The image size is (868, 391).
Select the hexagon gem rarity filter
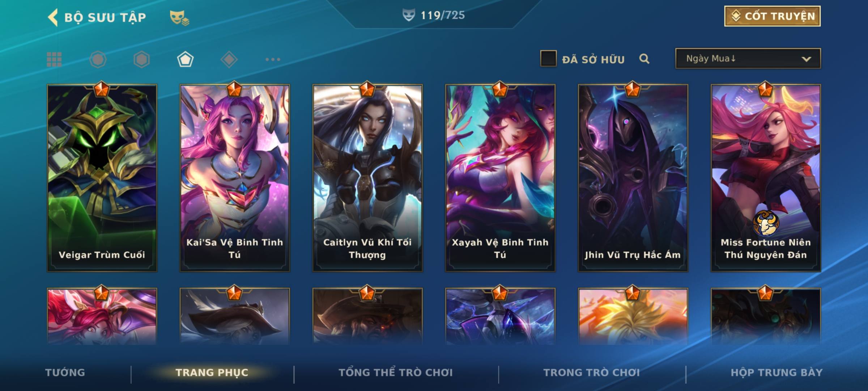coord(141,59)
